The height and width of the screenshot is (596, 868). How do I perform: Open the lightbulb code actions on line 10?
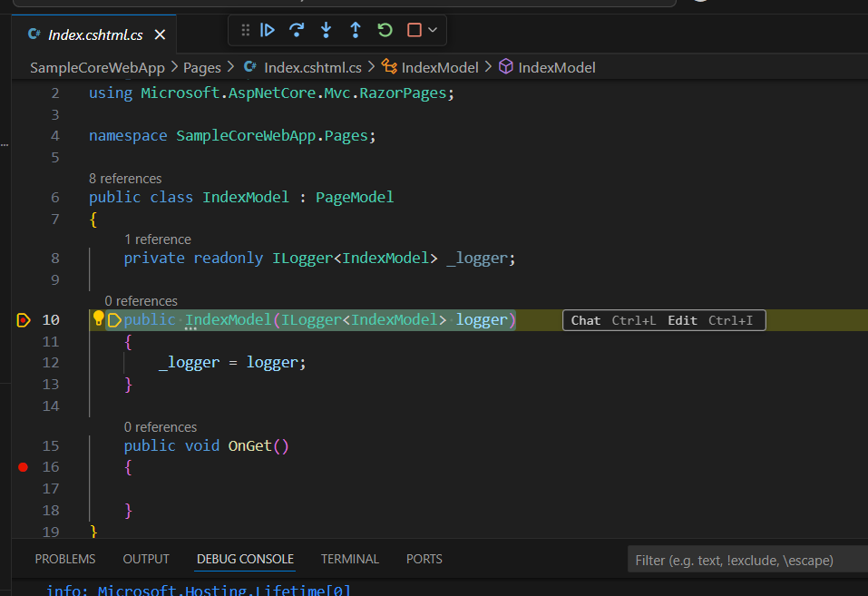click(99, 318)
